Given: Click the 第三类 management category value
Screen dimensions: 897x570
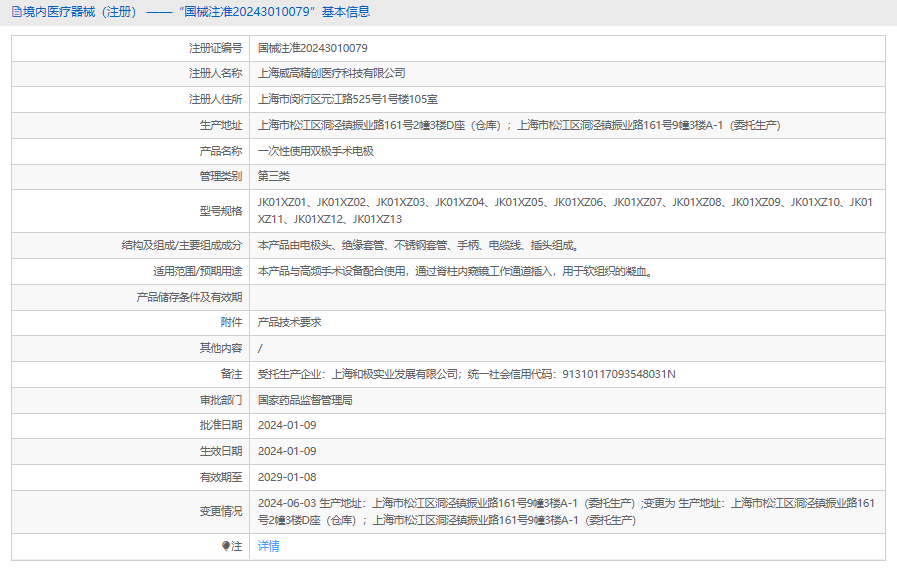Looking at the screenshot, I should 273,176.
